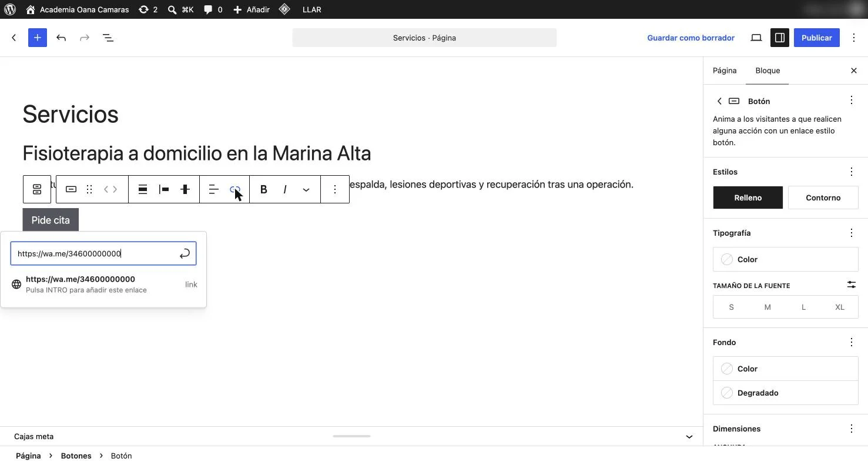868x465 pixels.
Task: Undo the last change
Action: [x=61, y=38]
